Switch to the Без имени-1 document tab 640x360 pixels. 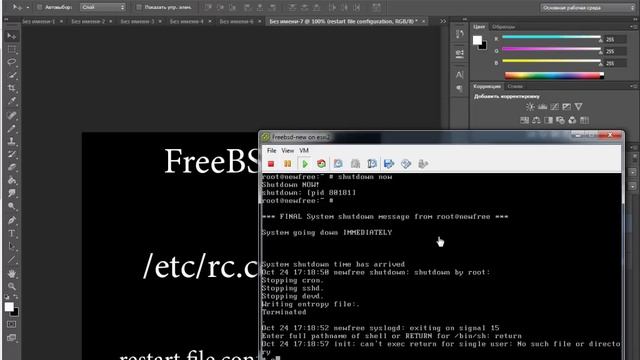[x=38, y=21]
